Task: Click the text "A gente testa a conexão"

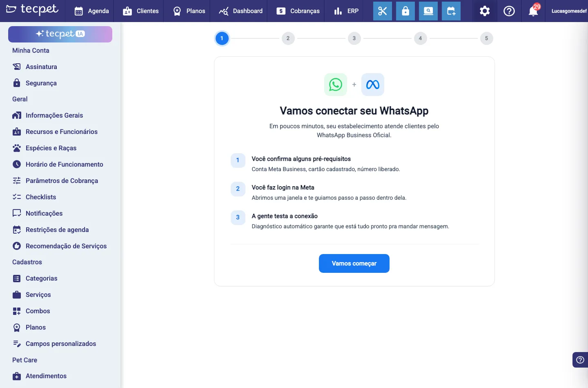Action: click(285, 216)
